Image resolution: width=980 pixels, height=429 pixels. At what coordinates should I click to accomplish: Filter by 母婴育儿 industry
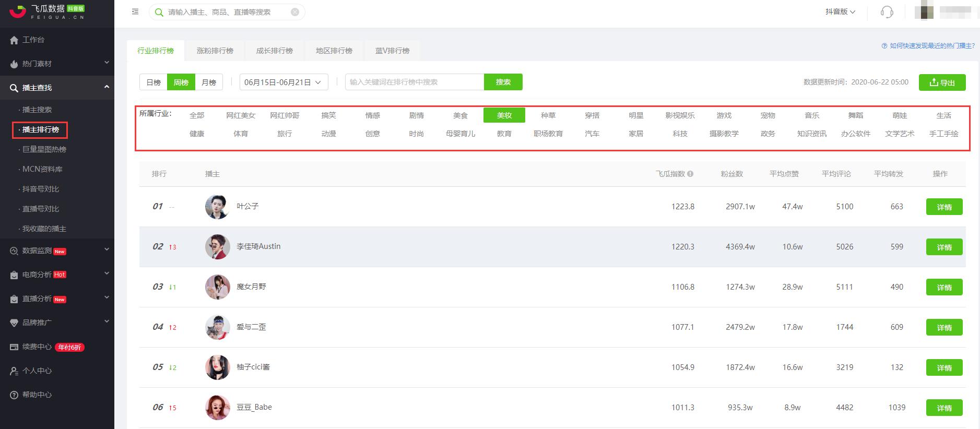coord(461,134)
